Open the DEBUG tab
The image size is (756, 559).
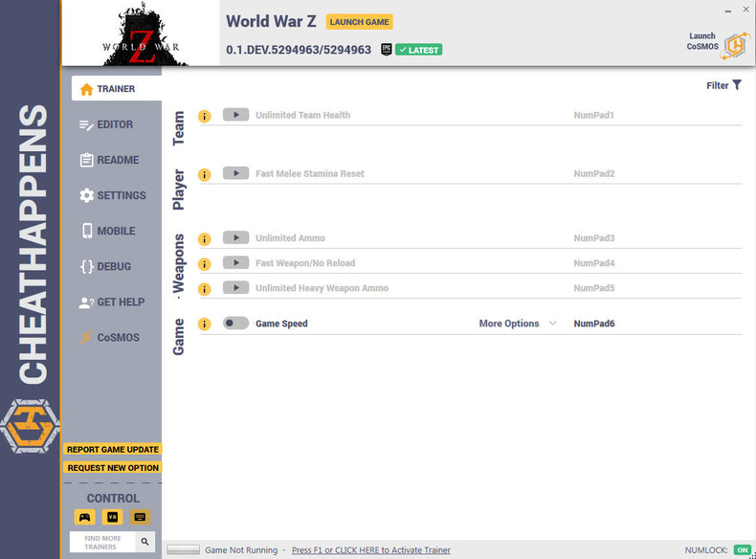click(106, 267)
